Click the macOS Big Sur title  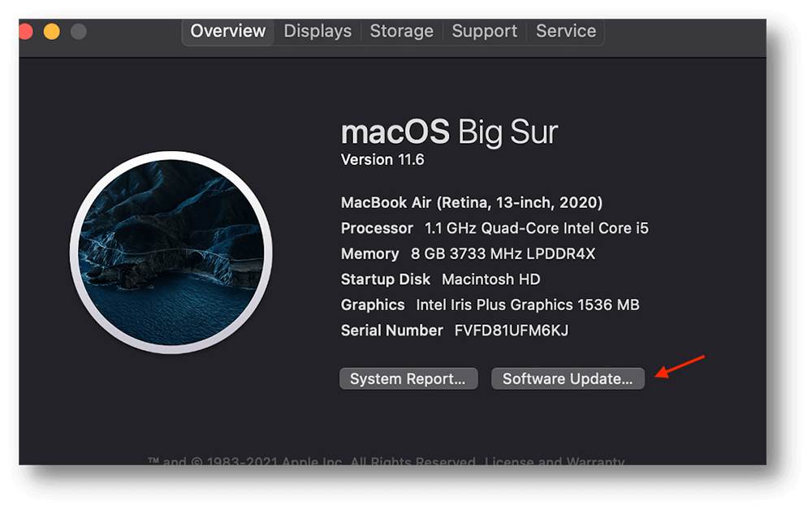click(449, 132)
